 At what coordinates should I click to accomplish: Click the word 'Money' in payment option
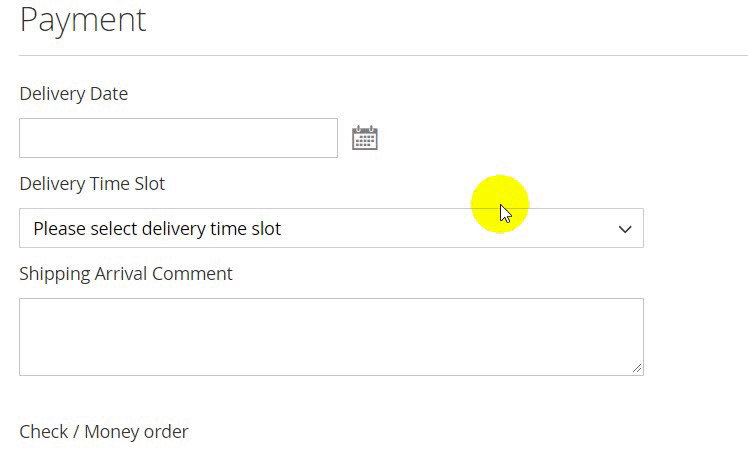click(x=111, y=432)
